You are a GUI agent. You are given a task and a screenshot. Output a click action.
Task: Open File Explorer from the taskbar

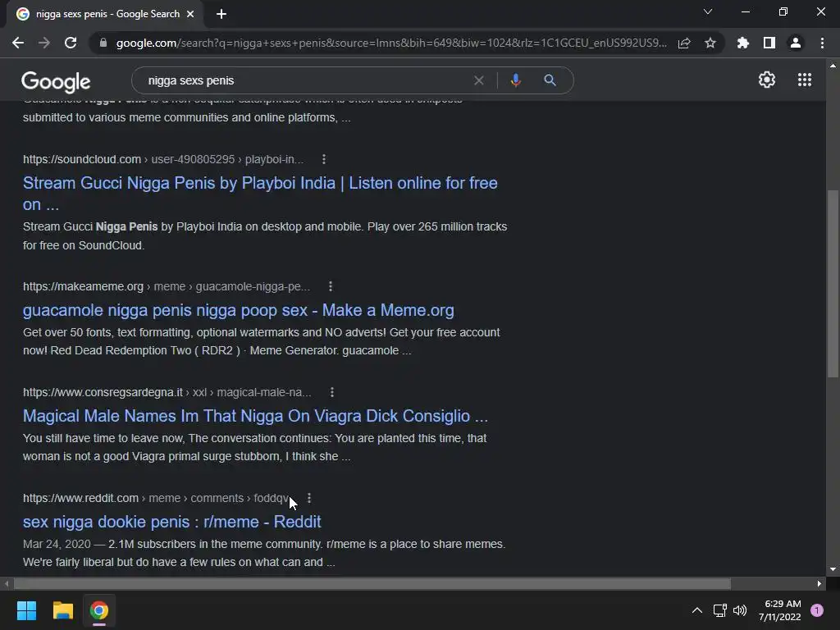pos(62,610)
